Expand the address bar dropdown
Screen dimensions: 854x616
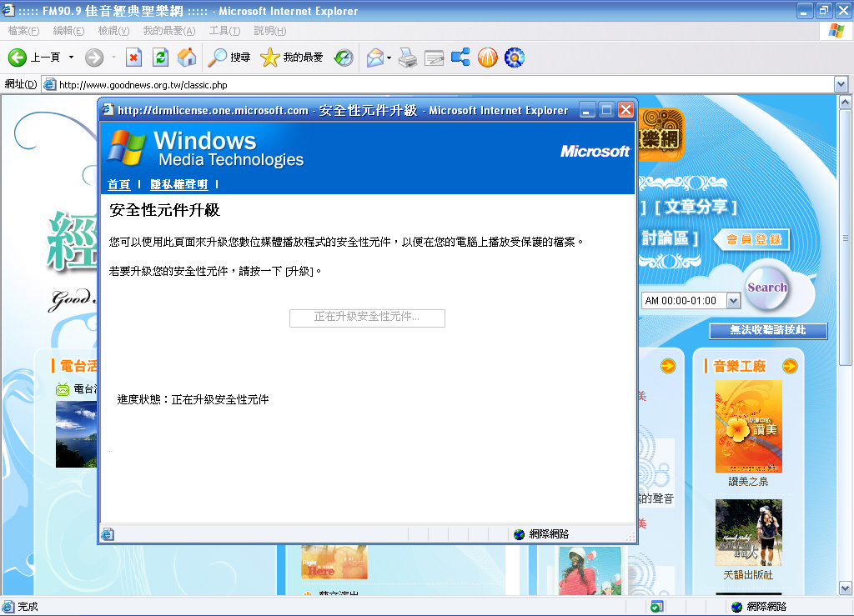coord(841,85)
